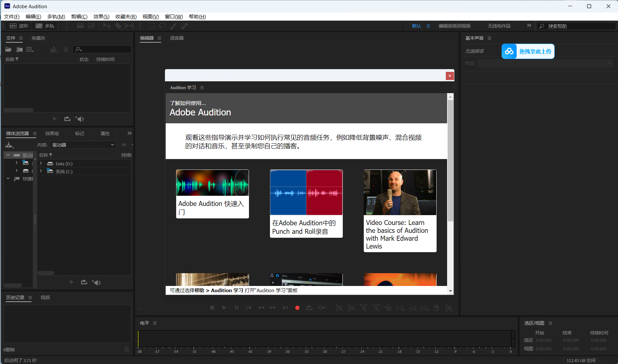Open the 文件(F) menu
This screenshot has height=364, width=618.
coord(11,16)
